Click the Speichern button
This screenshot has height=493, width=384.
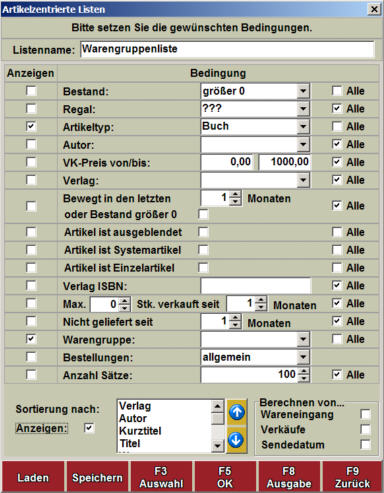pyautogui.click(x=97, y=477)
